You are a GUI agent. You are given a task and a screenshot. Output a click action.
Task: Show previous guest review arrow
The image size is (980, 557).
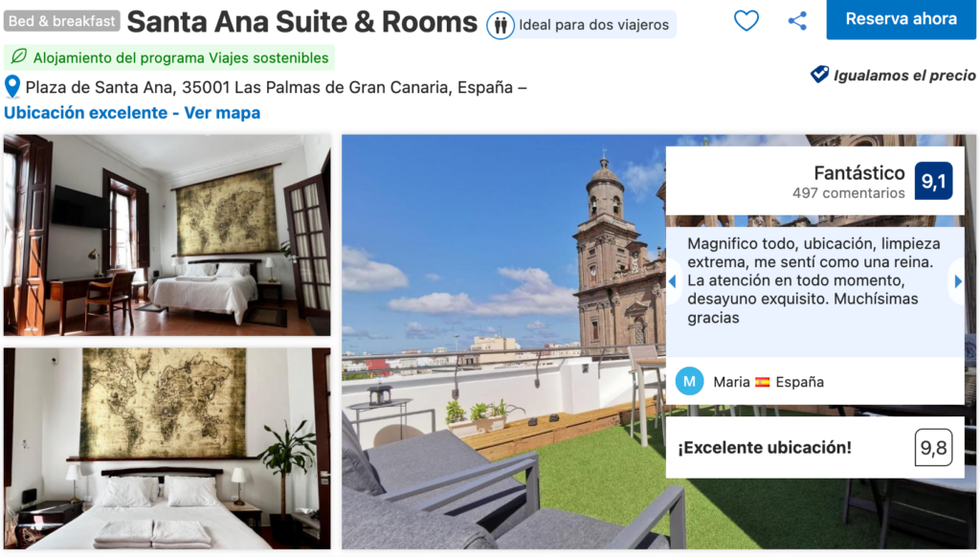673,281
